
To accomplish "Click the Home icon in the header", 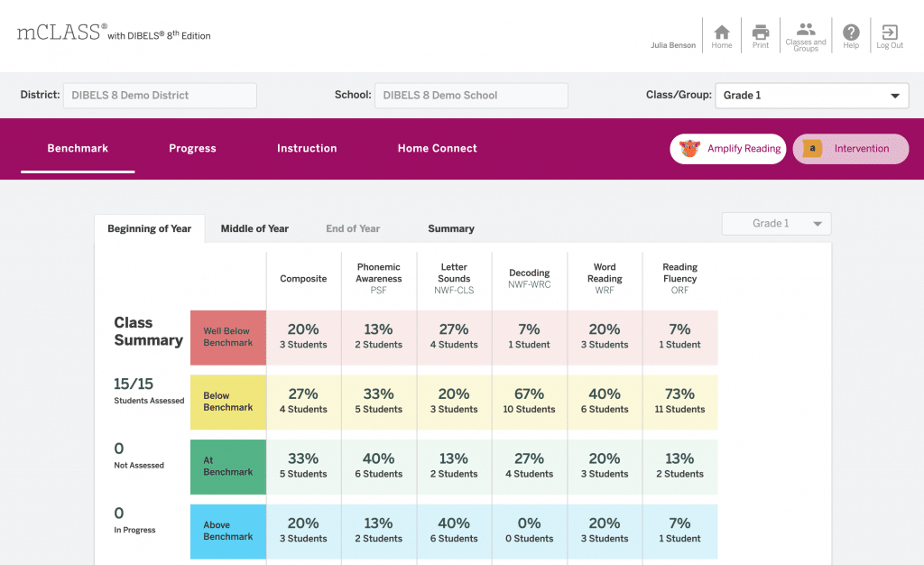I will pos(721,32).
